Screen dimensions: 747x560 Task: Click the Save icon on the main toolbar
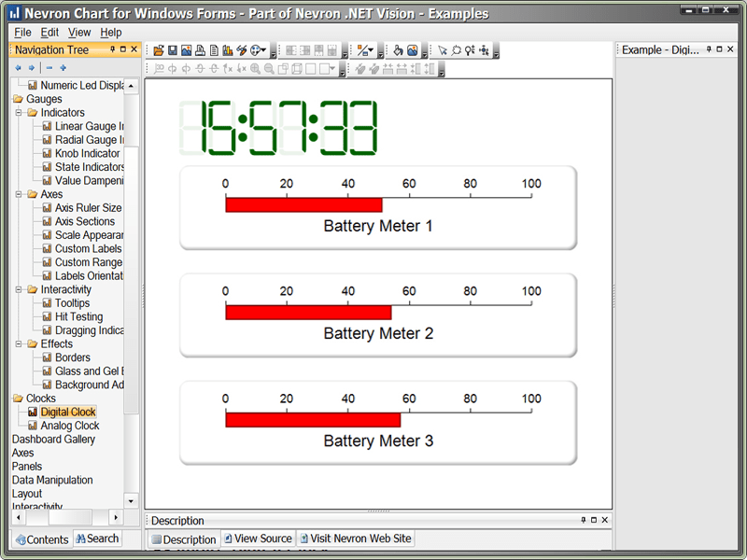pos(173,48)
